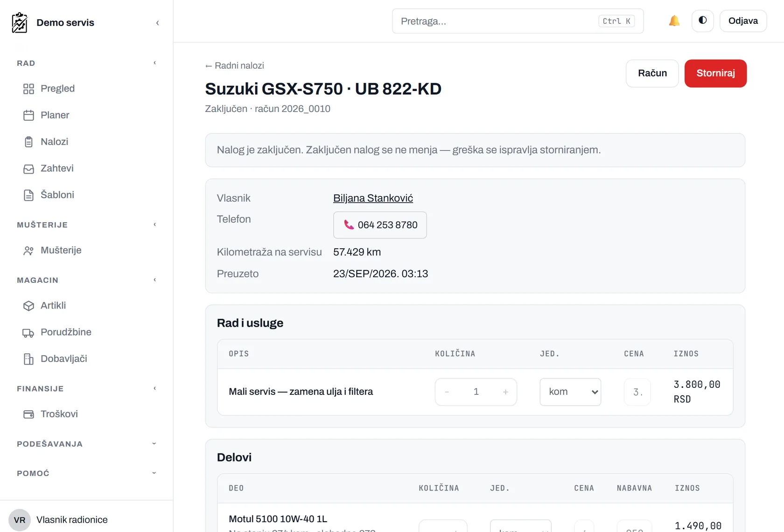Viewport: 784px width, 532px height.
Task: Click the Mušterije people icon
Action: pos(29,251)
